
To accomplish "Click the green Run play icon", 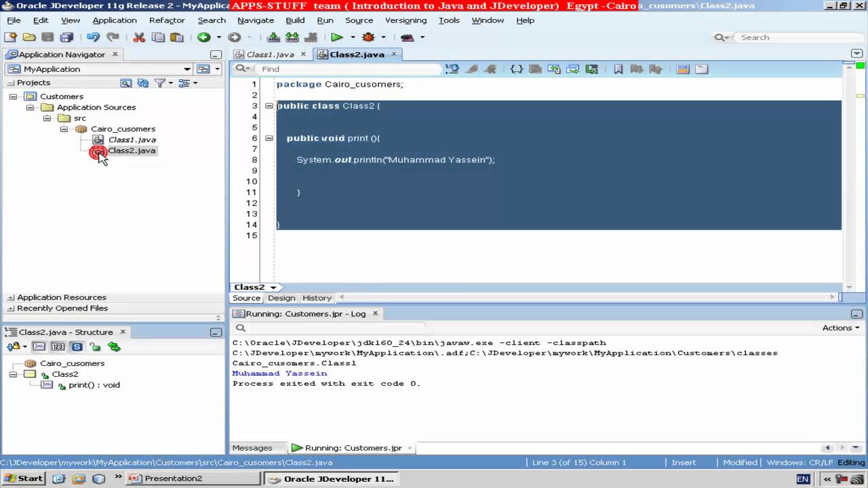I will 337,37.
